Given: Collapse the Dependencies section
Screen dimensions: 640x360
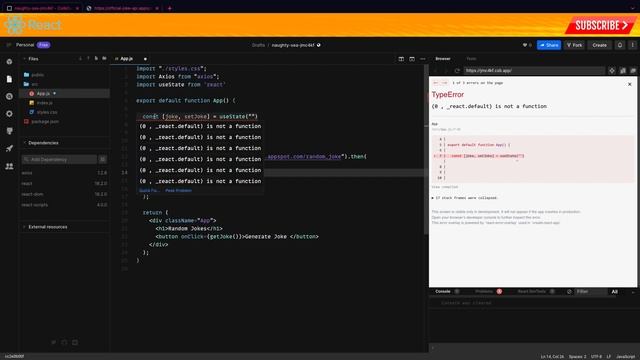Looking at the screenshot, I should tap(24, 143).
